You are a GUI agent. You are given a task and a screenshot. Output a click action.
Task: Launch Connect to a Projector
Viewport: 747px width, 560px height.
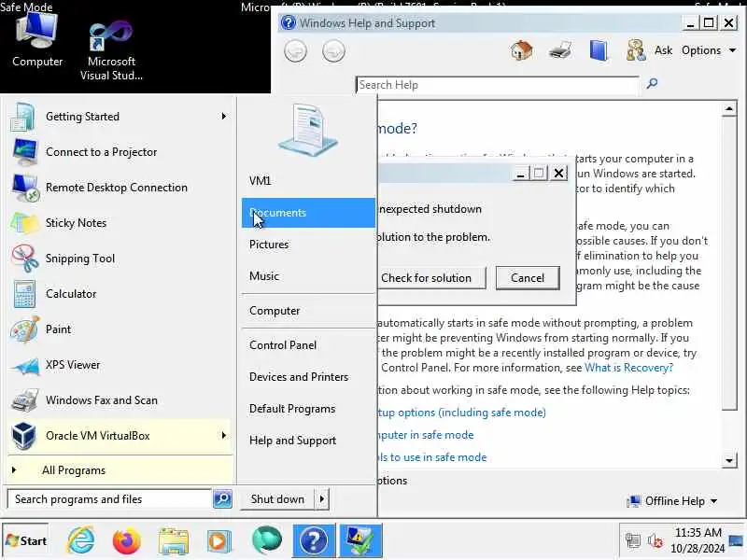(120, 152)
